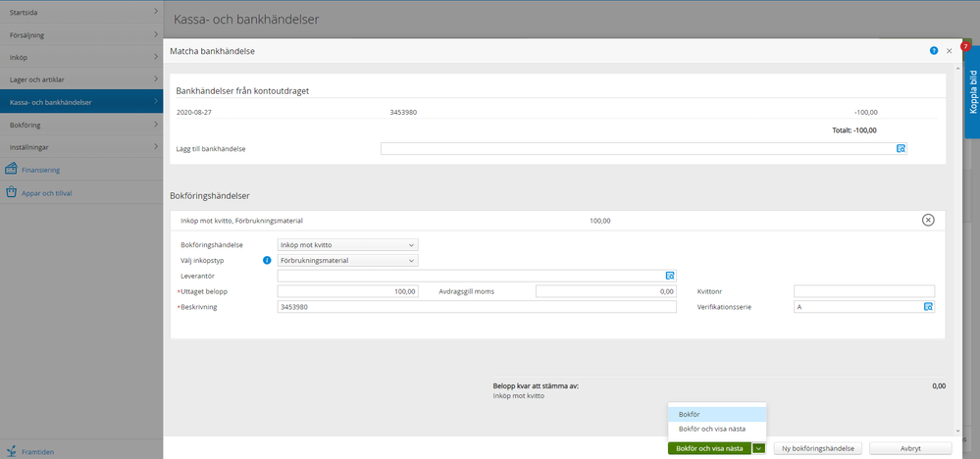Image resolution: width=980 pixels, height=459 pixels.
Task: Open the Bokföringshändelse dropdown
Action: point(348,245)
